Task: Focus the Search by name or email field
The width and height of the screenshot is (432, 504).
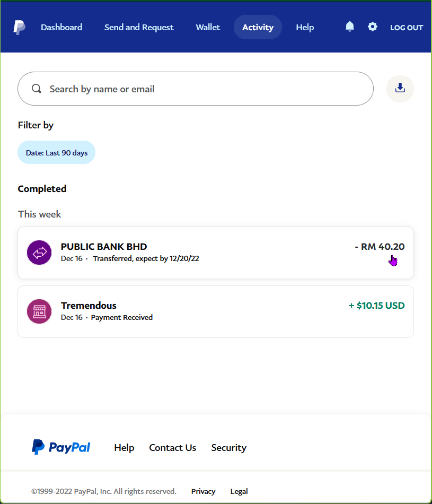Action: tap(195, 89)
